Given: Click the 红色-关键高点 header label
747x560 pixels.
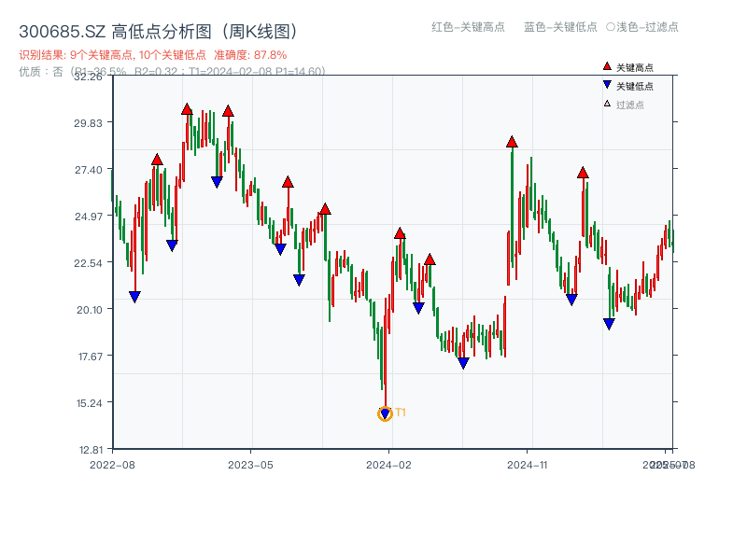Looking at the screenshot, I should tap(468, 27).
